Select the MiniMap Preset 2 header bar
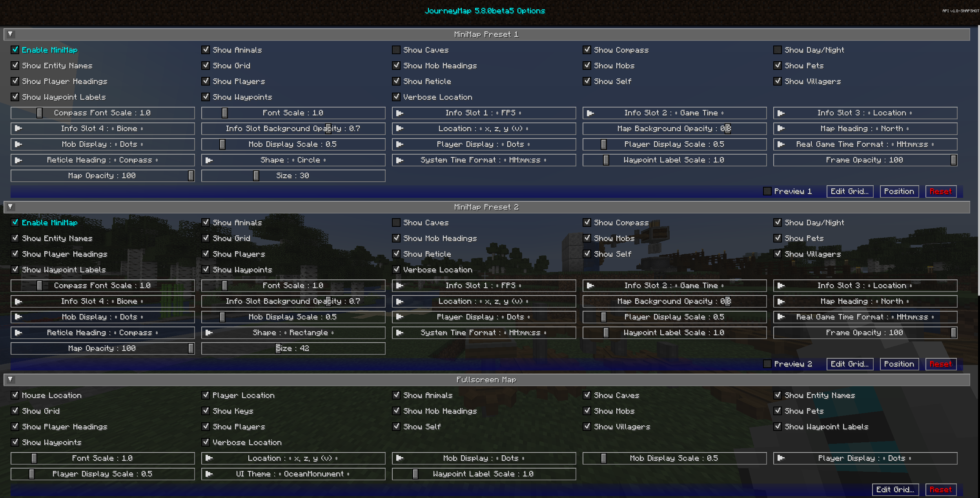 coord(486,207)
